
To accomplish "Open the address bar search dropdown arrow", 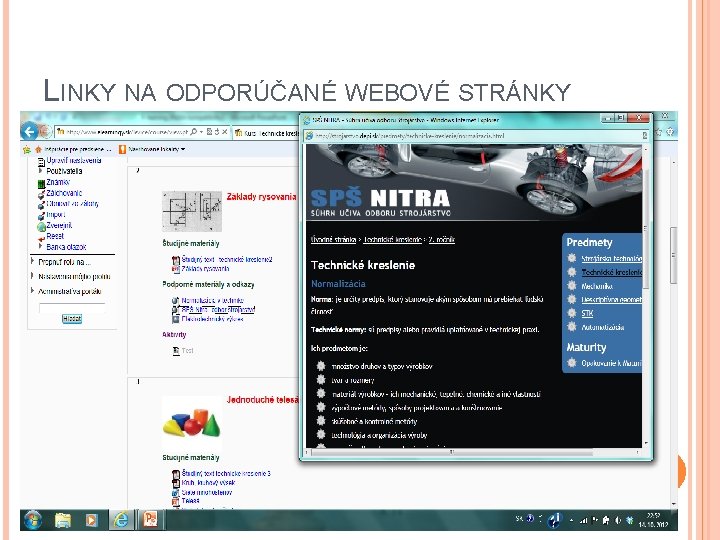I will coord(202,132).
